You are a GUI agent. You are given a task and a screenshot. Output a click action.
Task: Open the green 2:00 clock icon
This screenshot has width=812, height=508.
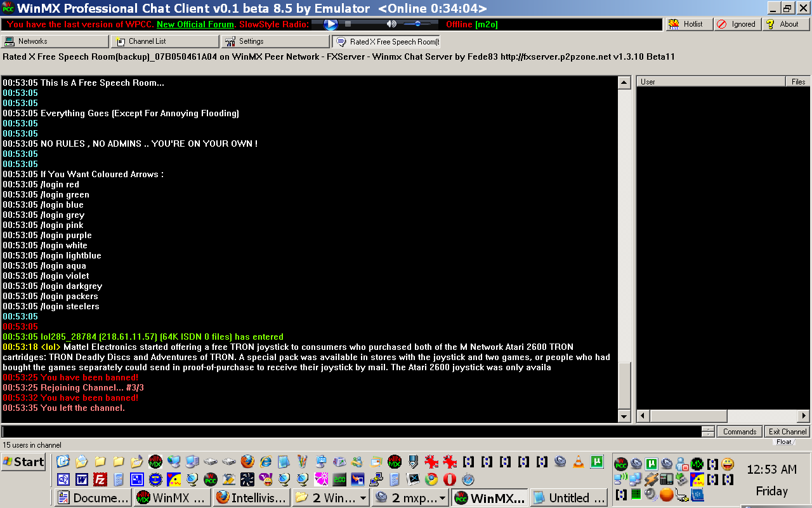pos(339,479)
